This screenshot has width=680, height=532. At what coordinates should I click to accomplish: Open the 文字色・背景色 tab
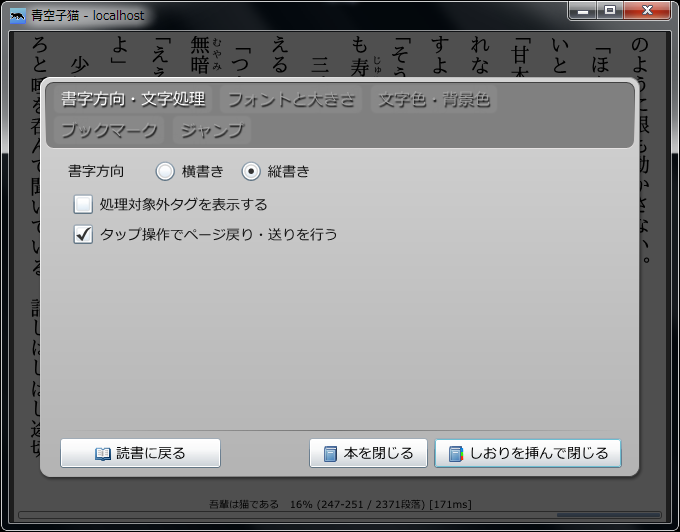coord(434,99)
